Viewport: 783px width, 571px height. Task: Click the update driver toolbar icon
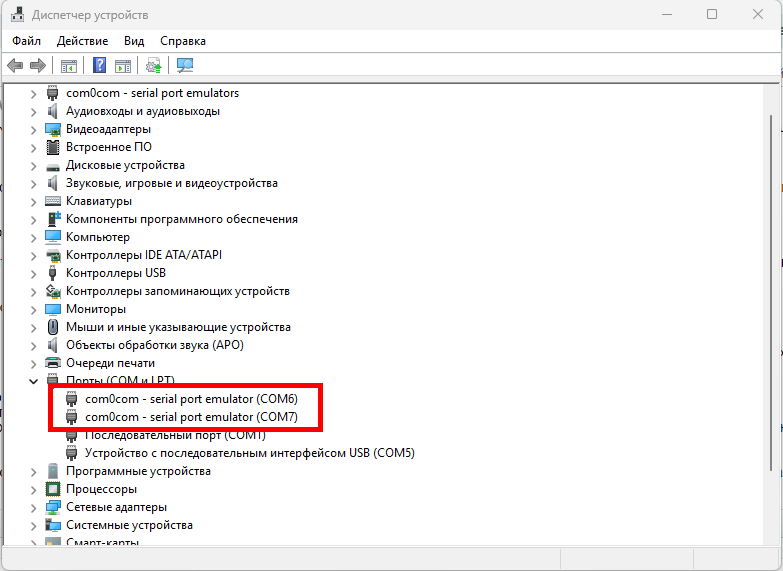(x=154, y=65)
